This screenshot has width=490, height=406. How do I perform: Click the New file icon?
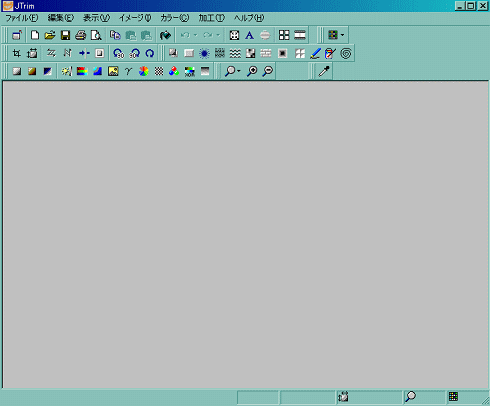pyautogui.click(x=35, y=35)
